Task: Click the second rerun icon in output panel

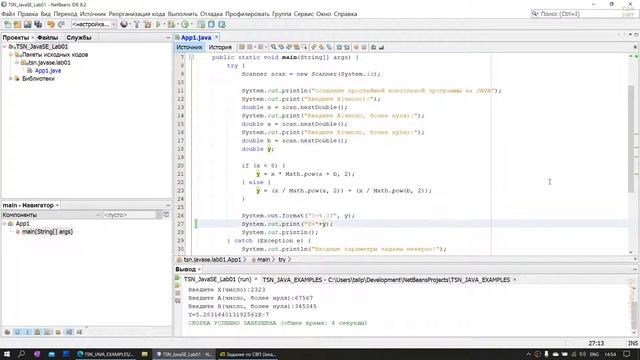Action: click(178, 285)
